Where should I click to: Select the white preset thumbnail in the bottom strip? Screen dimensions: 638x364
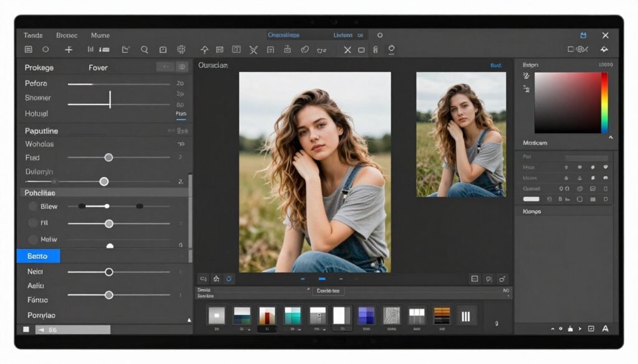click(x=341, y=315)
